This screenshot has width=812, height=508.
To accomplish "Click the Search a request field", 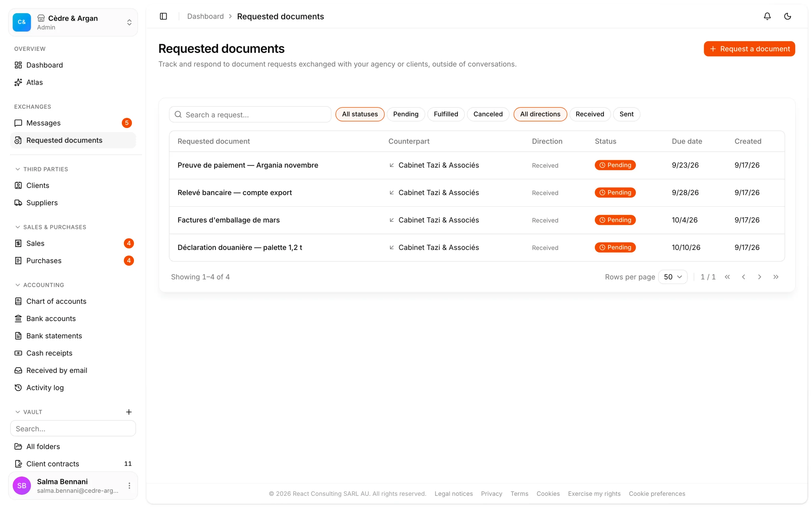I will click(250, 114).
